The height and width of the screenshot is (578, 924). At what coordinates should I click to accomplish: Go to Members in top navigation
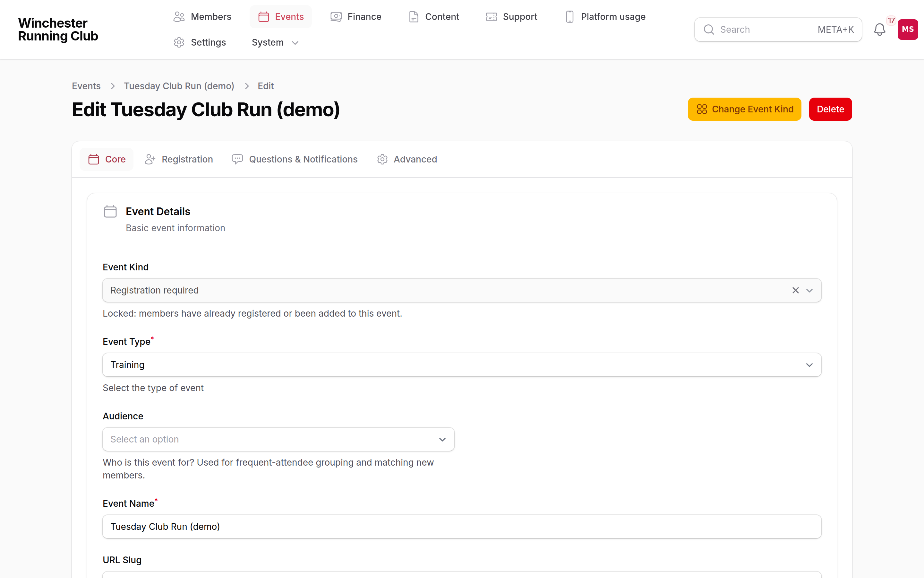pos(202,17)
